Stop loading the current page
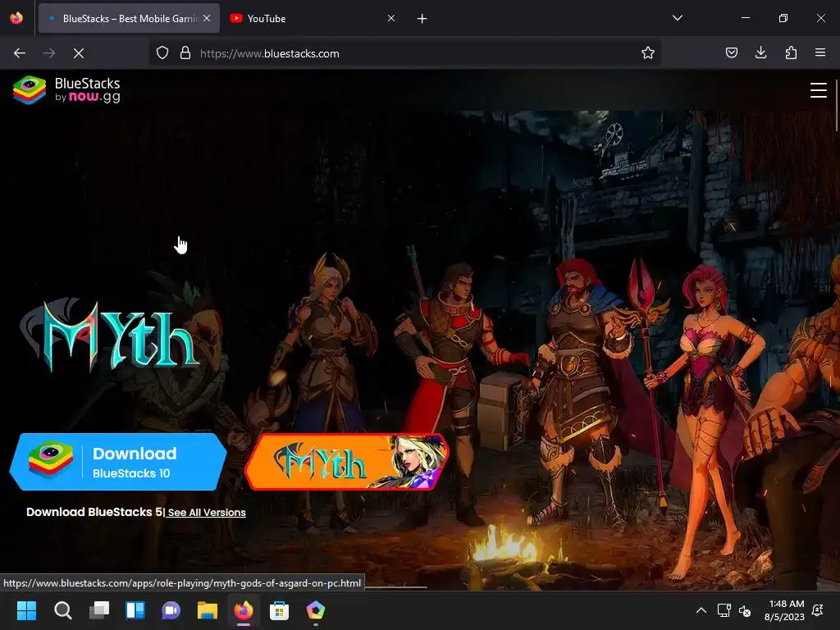The height and width of the screenshot is (630, 840). pyautogui.click(x=79, y=53)
